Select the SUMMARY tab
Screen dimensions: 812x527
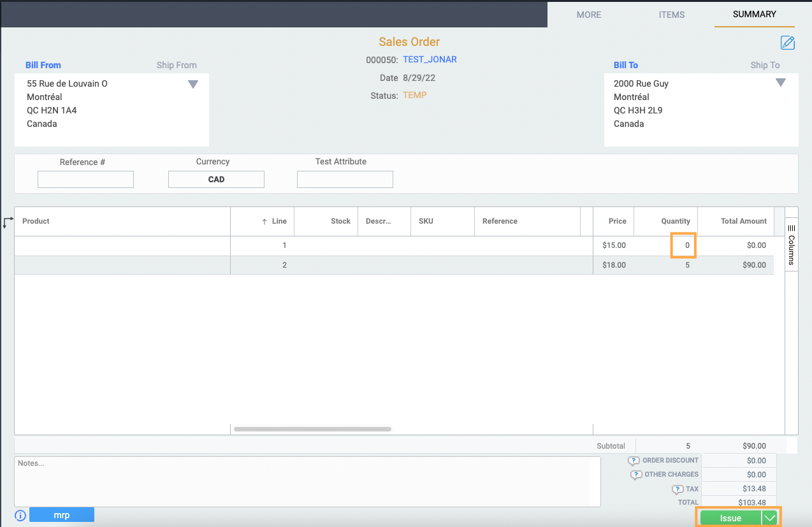pos(754,14)
